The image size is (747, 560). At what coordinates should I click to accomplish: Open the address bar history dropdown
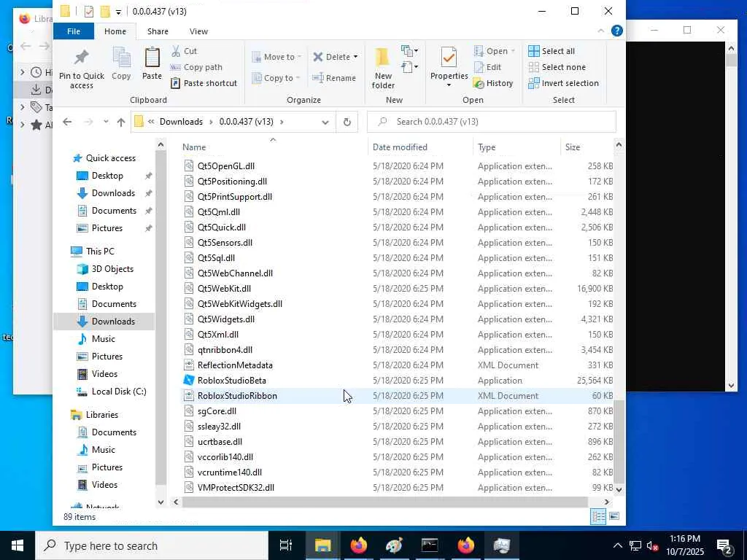click(x=325, y=122)
